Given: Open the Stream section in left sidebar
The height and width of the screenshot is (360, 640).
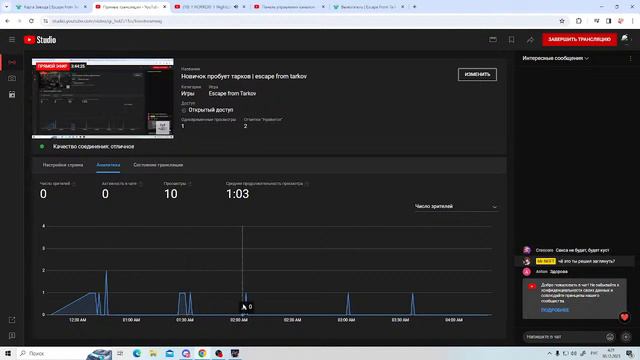Looking at the screenshot, I should pos(12,62).
